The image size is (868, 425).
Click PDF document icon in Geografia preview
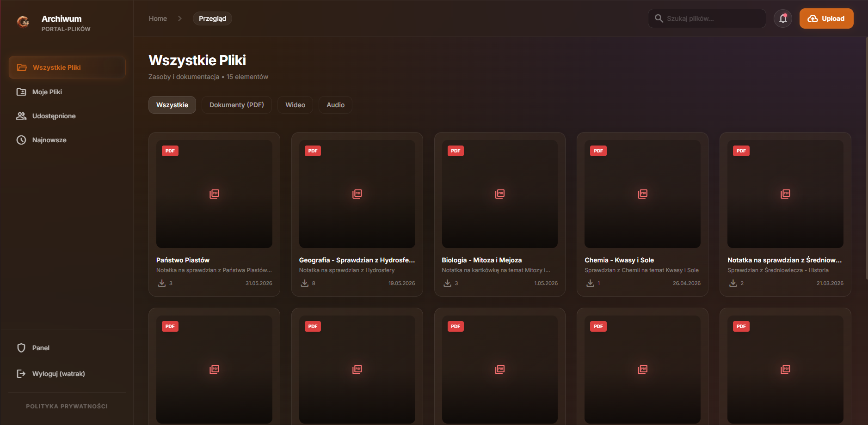[357, 194]
